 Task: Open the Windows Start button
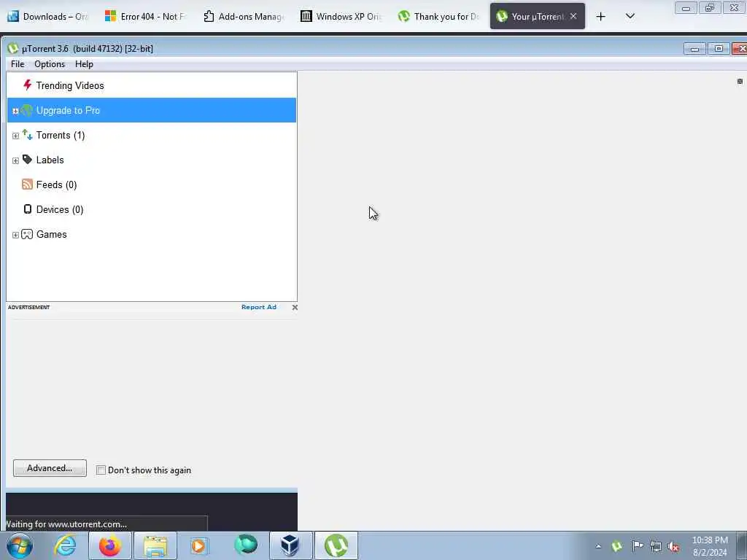pos(20,545)
